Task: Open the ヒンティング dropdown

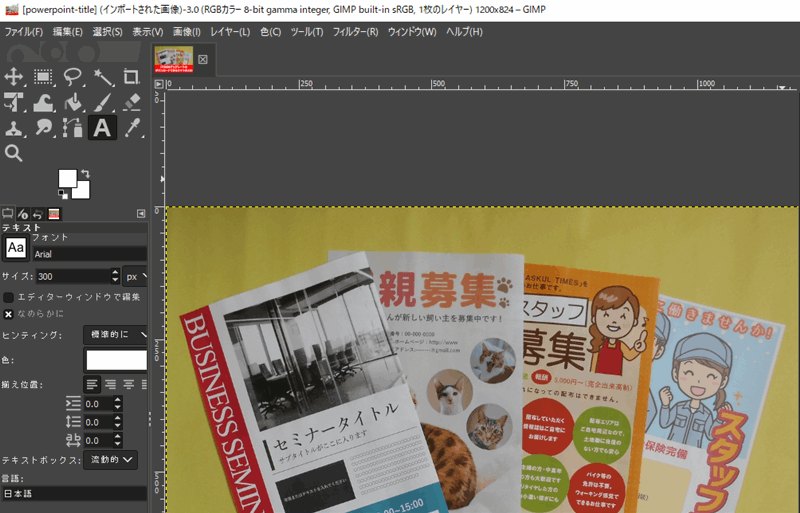Action: (116, 335)
